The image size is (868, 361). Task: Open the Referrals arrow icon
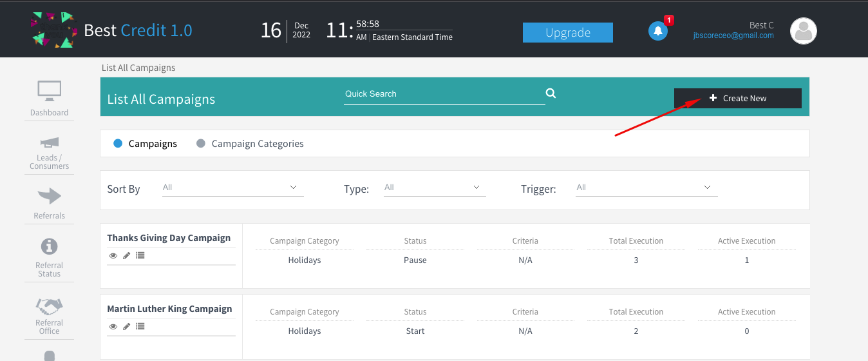click(x=49, y=196)
